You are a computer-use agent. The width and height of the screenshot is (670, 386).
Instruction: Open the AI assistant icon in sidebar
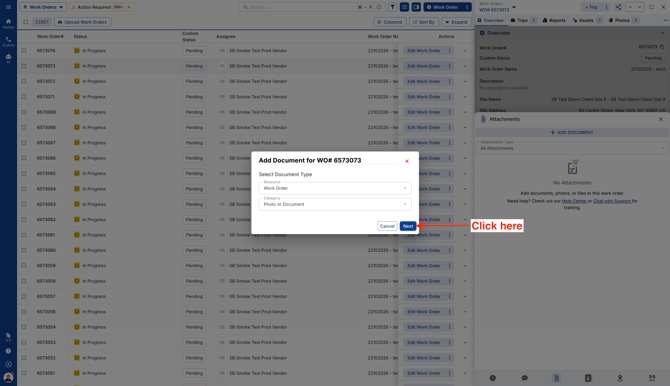pyautogui.click(x=8, y=59)
